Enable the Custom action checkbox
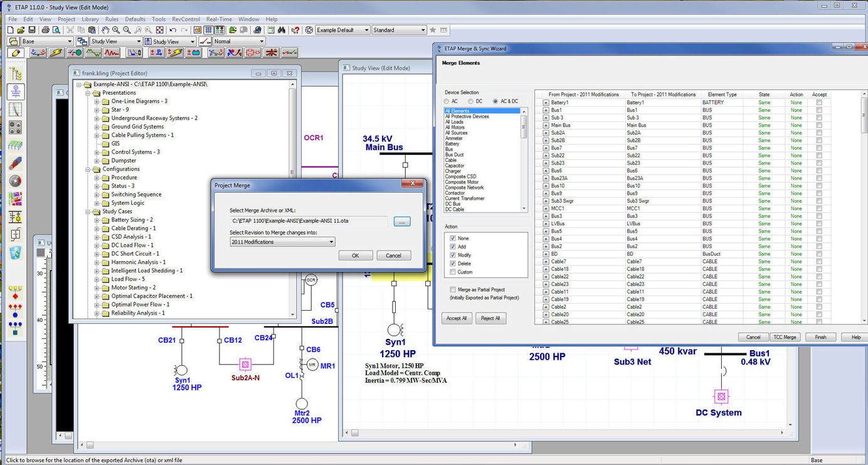 [453, 272]
